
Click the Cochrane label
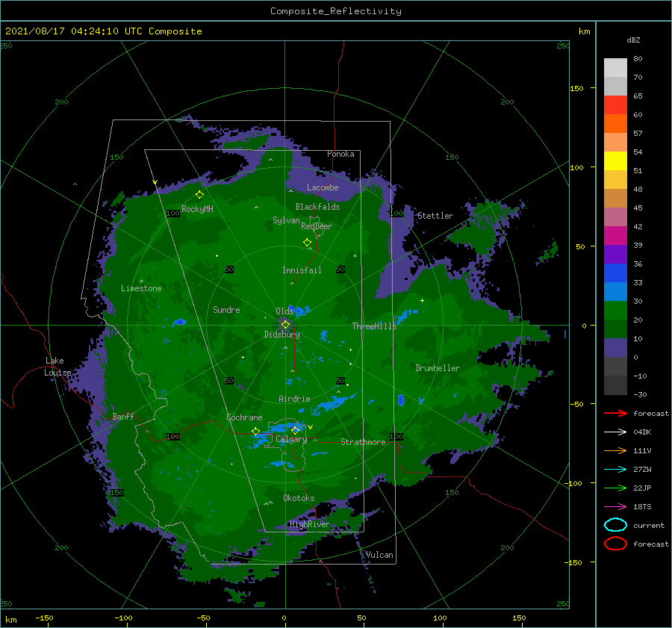pyautogui.click(x=244, y=417)
